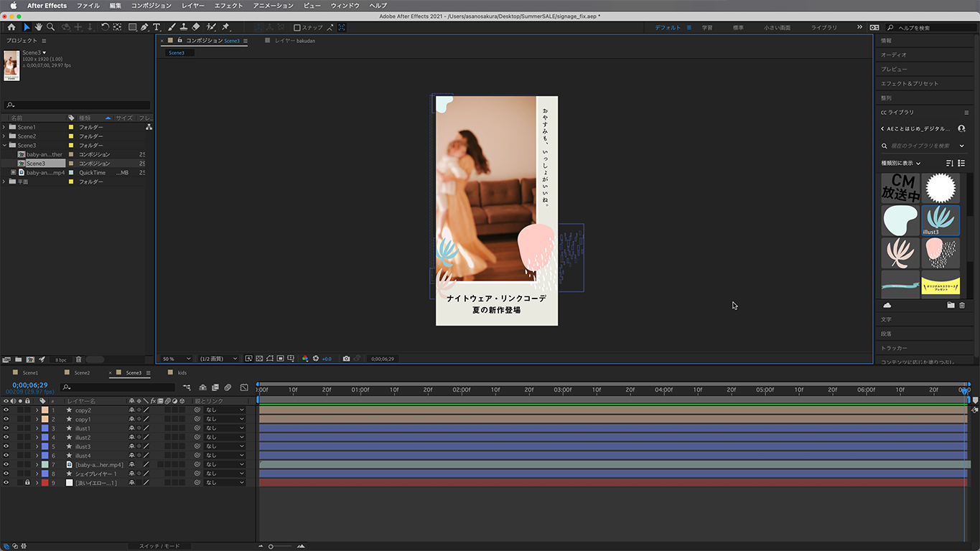
Task: Switch to the 標準 workspace
Action: point(738,27)
